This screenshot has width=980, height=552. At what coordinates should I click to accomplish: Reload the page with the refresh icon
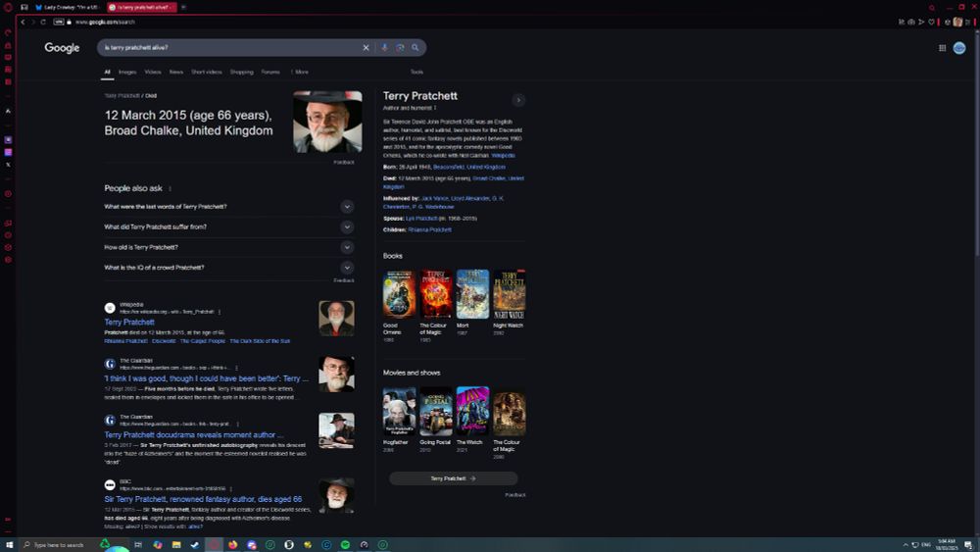pos(43,22)
